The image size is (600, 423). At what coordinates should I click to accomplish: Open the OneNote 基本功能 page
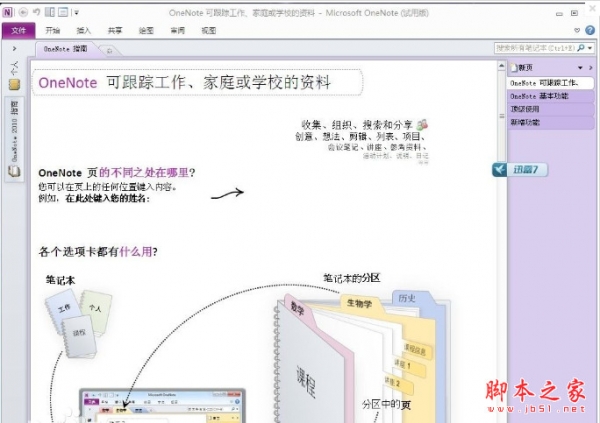(x=551, y=96)
